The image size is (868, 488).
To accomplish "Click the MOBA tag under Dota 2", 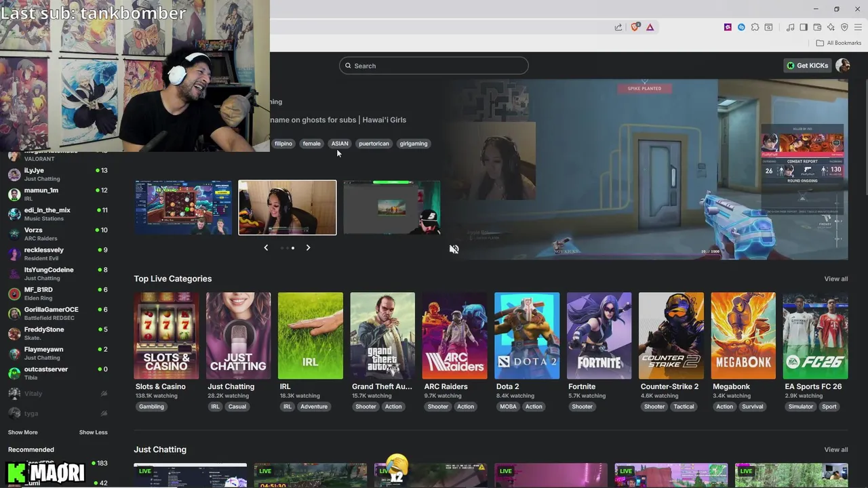I will click(x=508, y=407).
